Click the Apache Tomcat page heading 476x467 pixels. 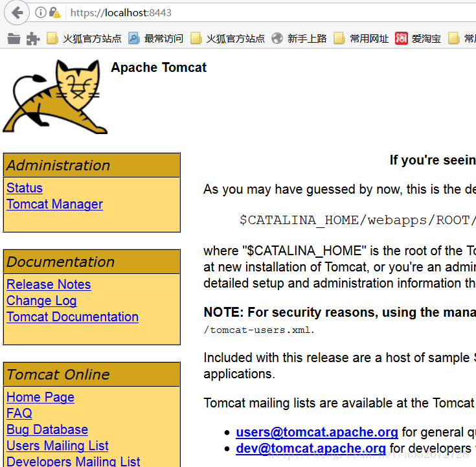(x=159, y=67)
